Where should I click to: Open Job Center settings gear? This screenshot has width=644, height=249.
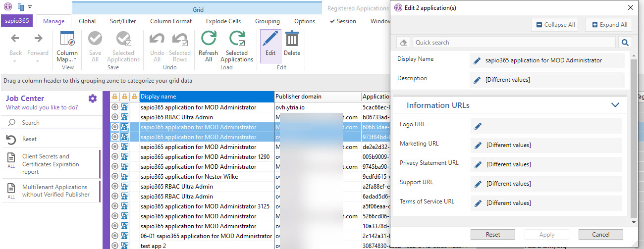(93, 99)
